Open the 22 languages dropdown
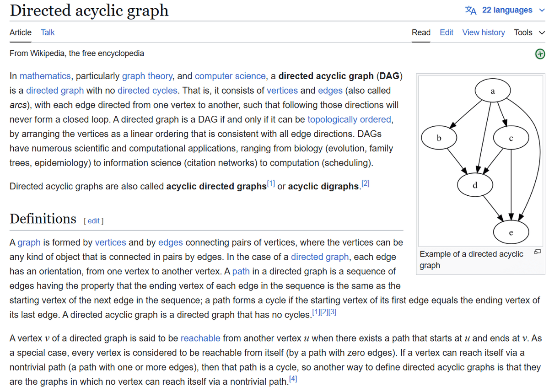The image size is (549, 392). (507, 10)
